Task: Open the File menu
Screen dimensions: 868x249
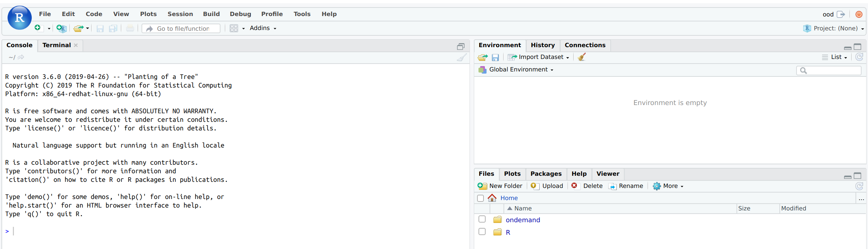Action: (x=45, y=14)
